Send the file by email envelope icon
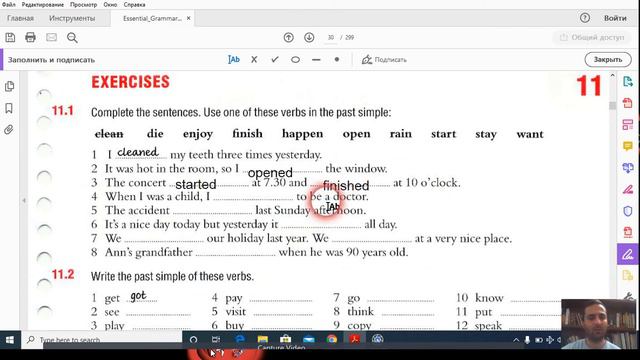 pyautogui.click(x=51, y=38)
